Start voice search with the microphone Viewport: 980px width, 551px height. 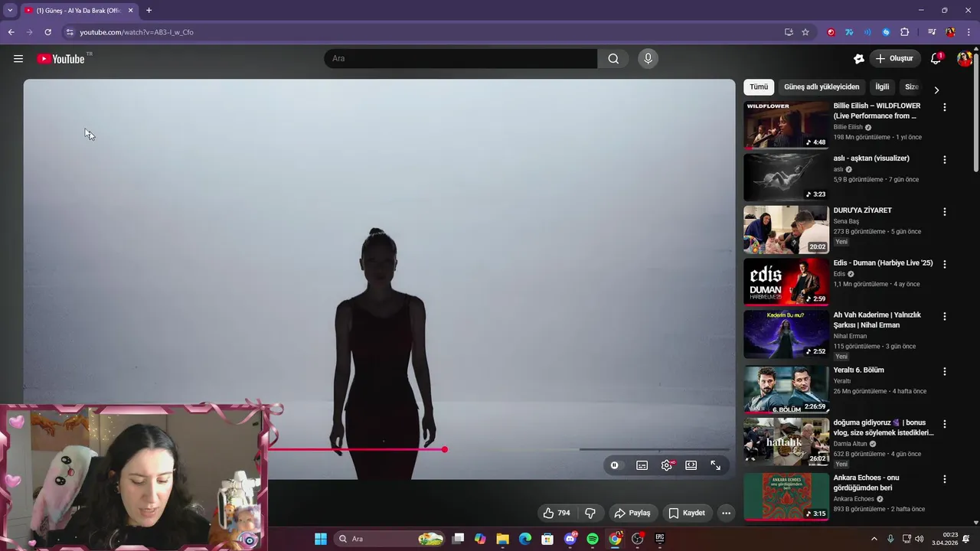(648, 59)
